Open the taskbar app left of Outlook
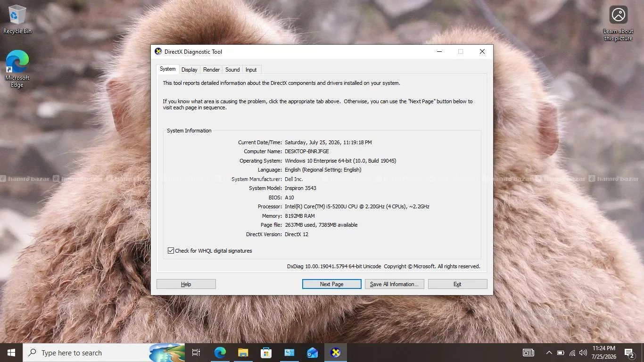The width and height of the screenshot is (644, 362). 289,353
